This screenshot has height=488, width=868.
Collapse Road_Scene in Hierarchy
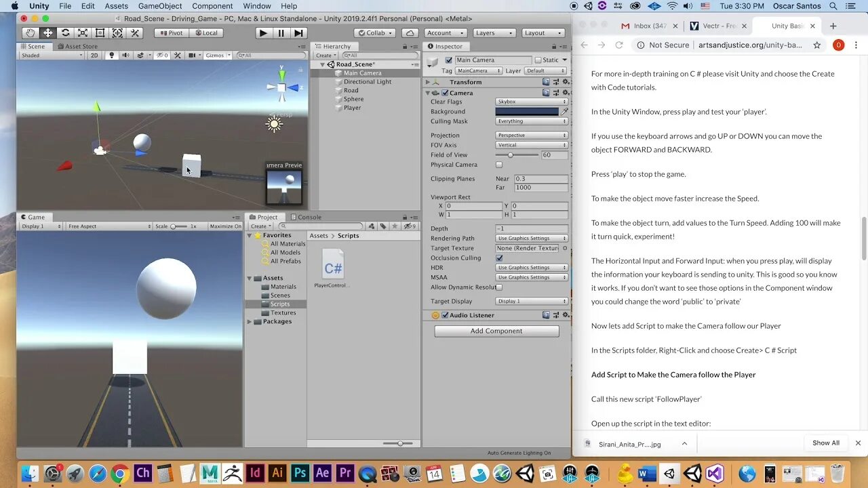tap(323, 64)
